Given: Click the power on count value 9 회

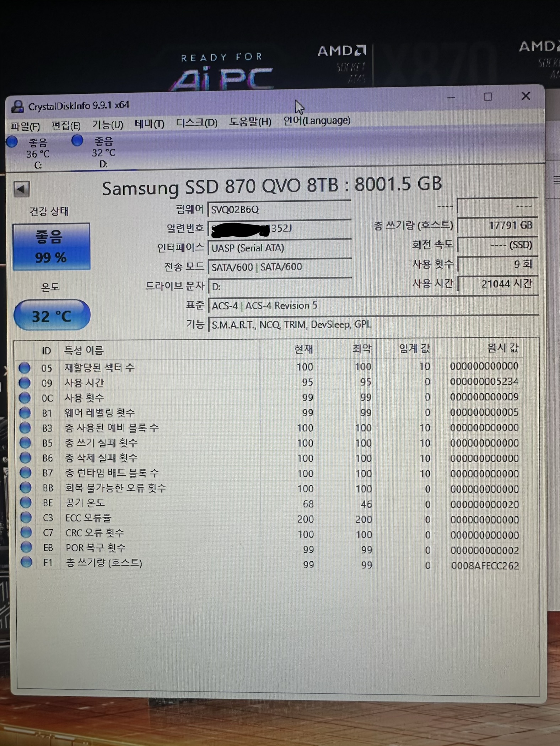Looking at the screenshot, I should pos(498,264).
